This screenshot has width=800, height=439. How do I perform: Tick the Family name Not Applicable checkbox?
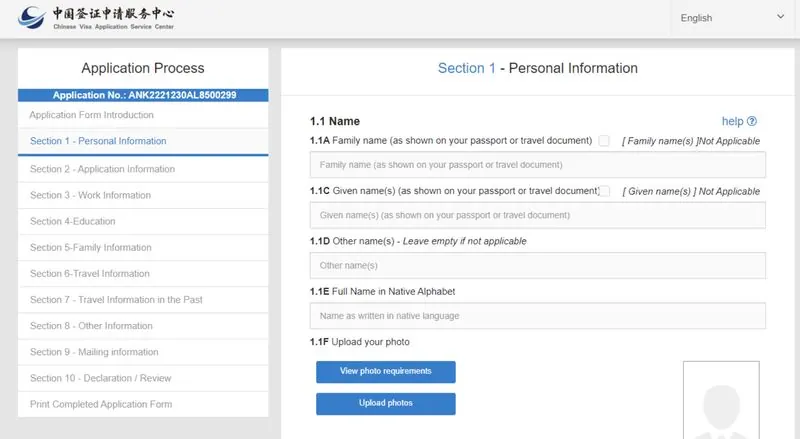(x=604, y=141)
